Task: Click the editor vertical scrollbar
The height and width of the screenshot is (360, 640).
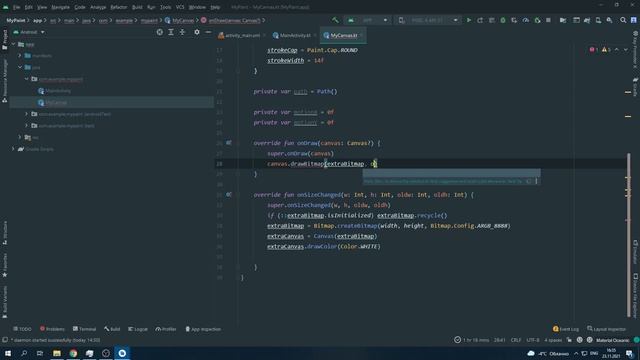Action: point(629,235)
